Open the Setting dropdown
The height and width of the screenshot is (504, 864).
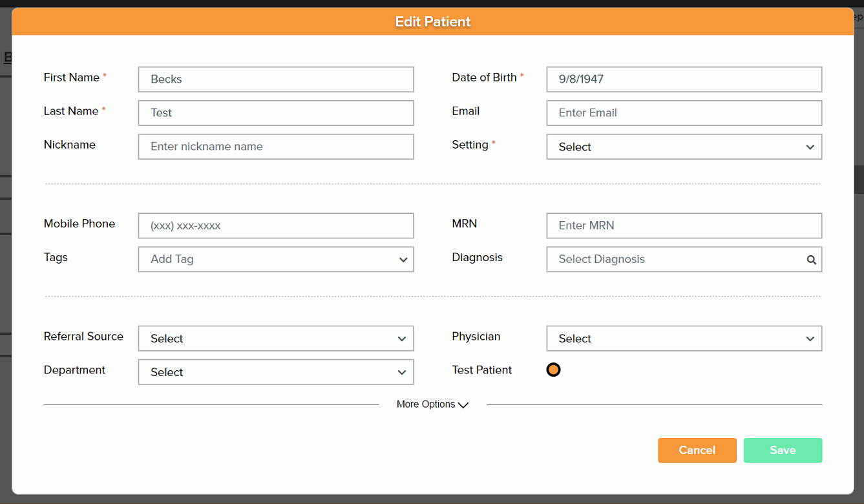click(x=684, y=147)
